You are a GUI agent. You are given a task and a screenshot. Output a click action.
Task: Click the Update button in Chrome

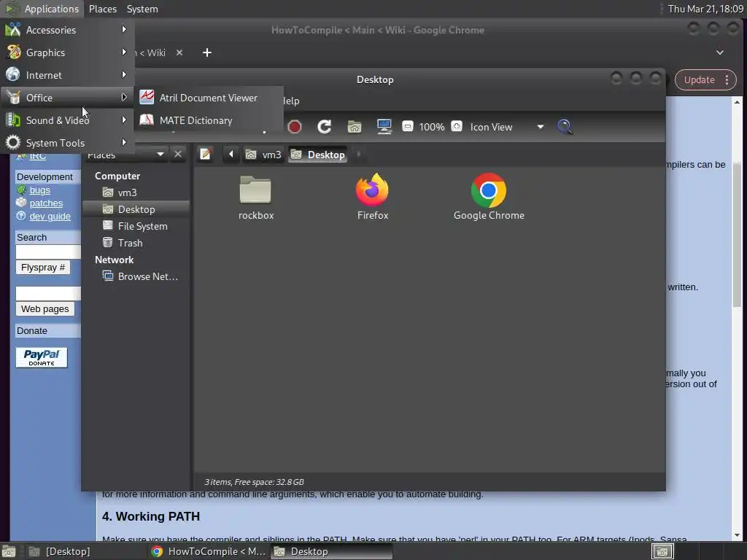pyautogui.click(x=699, y=80)
